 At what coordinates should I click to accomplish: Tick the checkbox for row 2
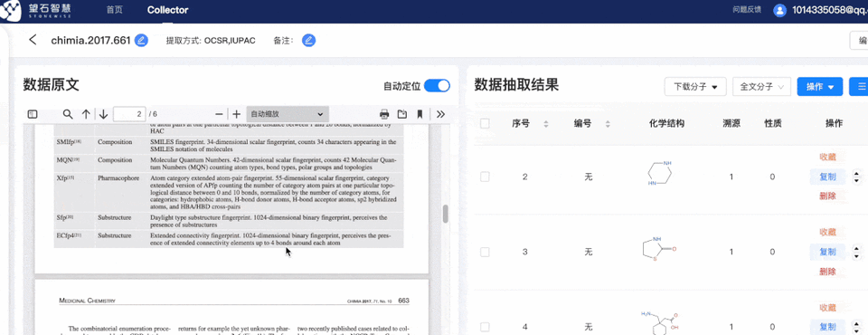tap(485, 177)
